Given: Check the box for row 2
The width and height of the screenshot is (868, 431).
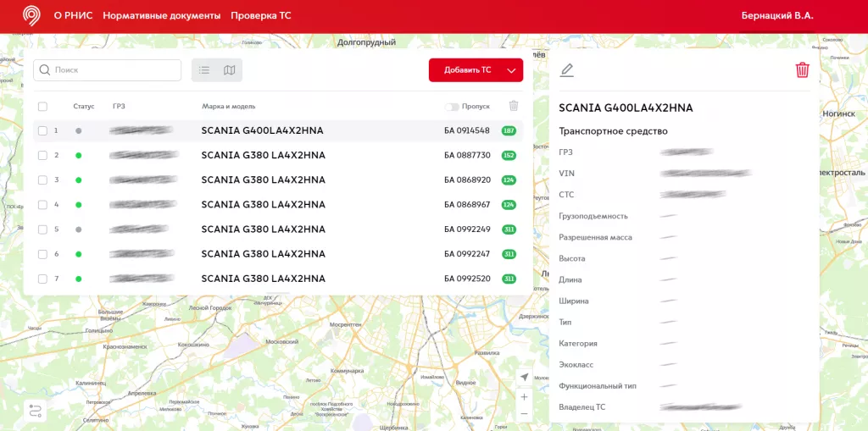Looking at the screenshot, I should 42,156.
